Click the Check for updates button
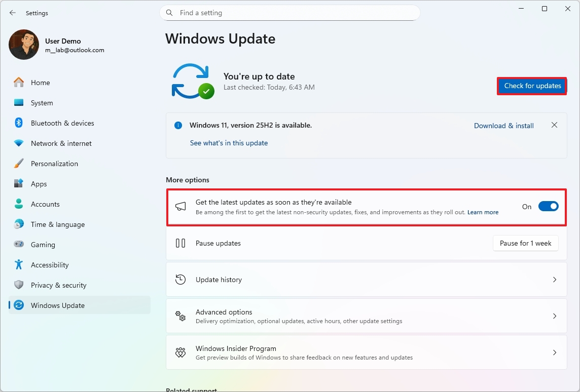Image resolution: width=580 pixels, height=392 pixels. coord(531,86)
